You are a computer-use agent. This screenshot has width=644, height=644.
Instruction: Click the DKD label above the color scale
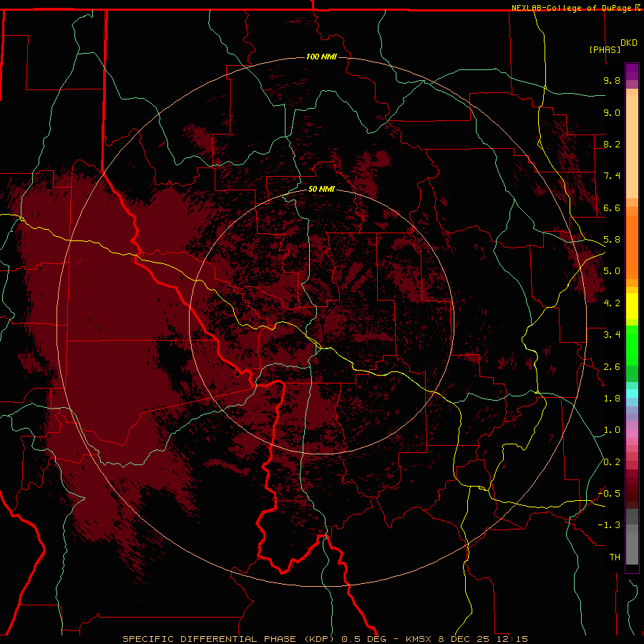pyautogui.click(x=629, y=43)
